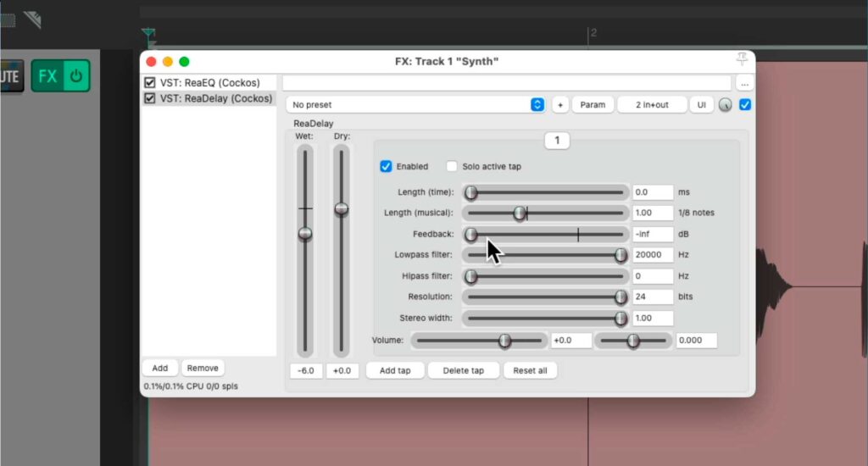Click the track Mute button
The height and width of the screenshot is (466, 868).
point(11,75)
